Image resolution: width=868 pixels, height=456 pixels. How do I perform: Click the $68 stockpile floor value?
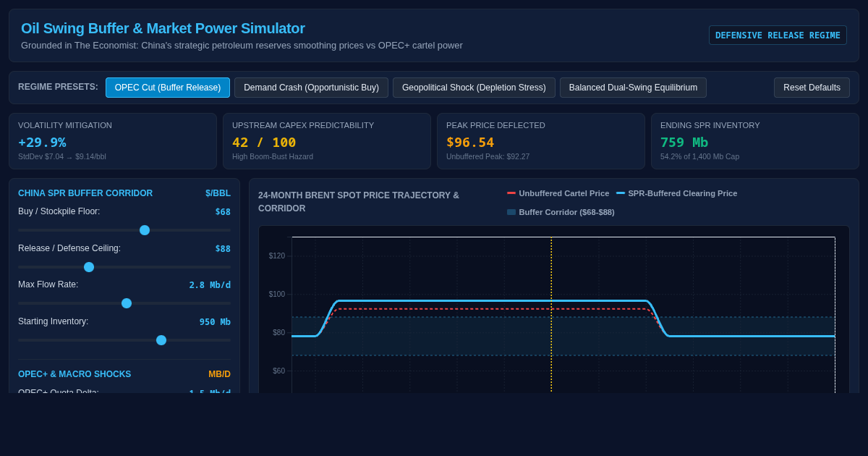click(x=223, y=212)
